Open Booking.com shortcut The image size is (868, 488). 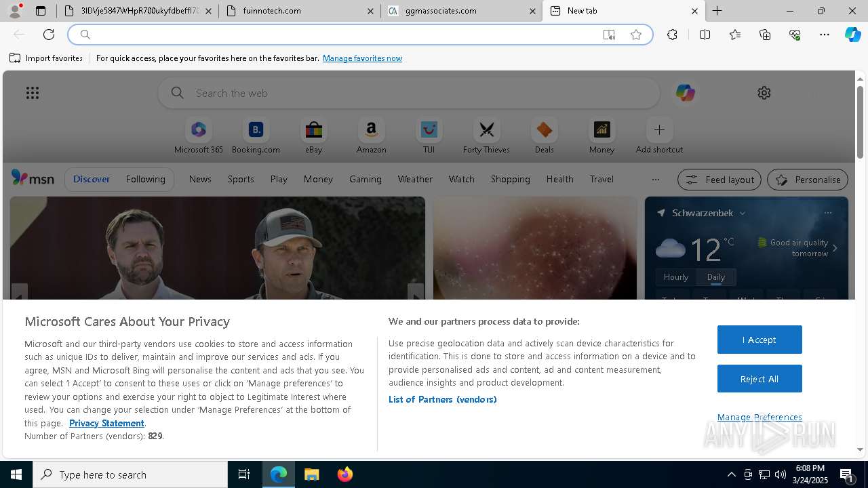click(x=256, y=136)
